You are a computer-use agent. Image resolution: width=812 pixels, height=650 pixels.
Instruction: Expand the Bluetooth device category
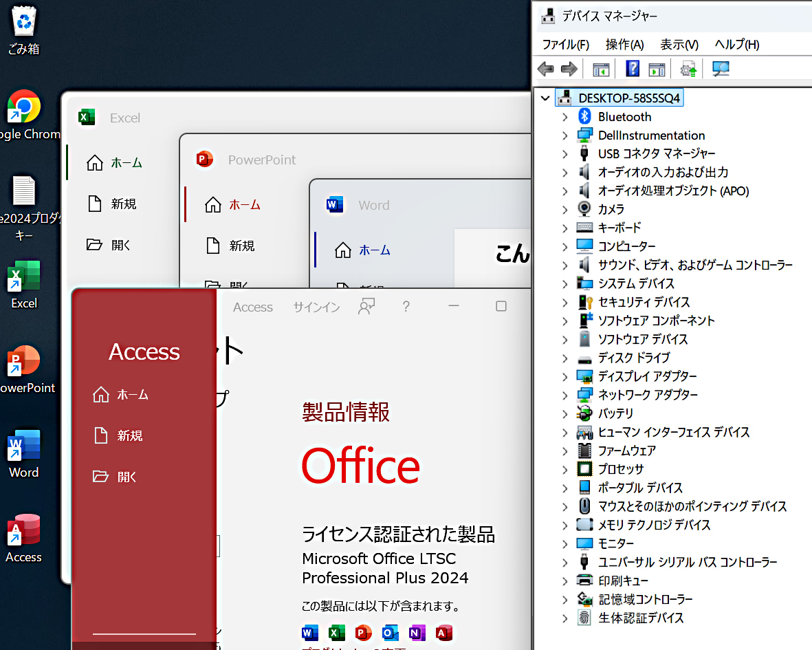[x=565, y=117]
